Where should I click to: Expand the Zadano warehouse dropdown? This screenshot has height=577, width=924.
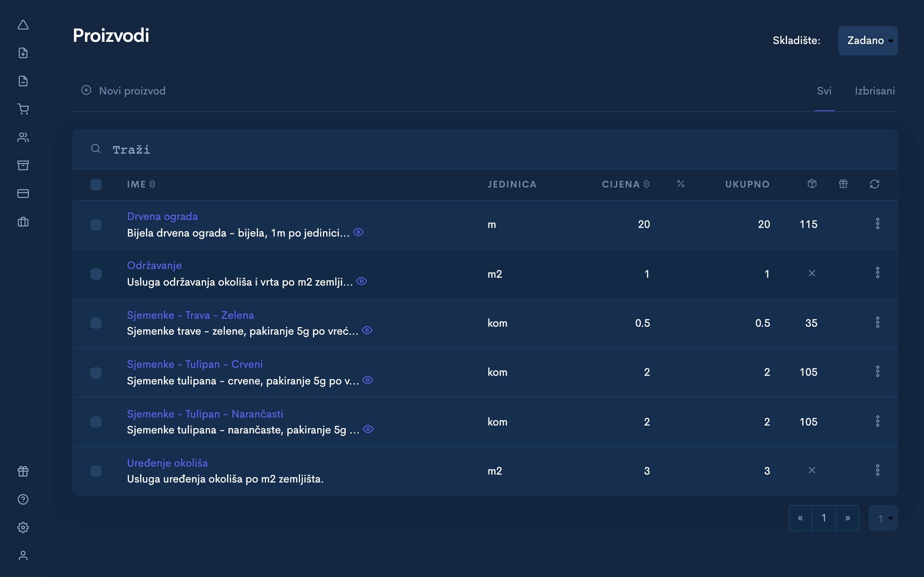click(x=867, y=40)
